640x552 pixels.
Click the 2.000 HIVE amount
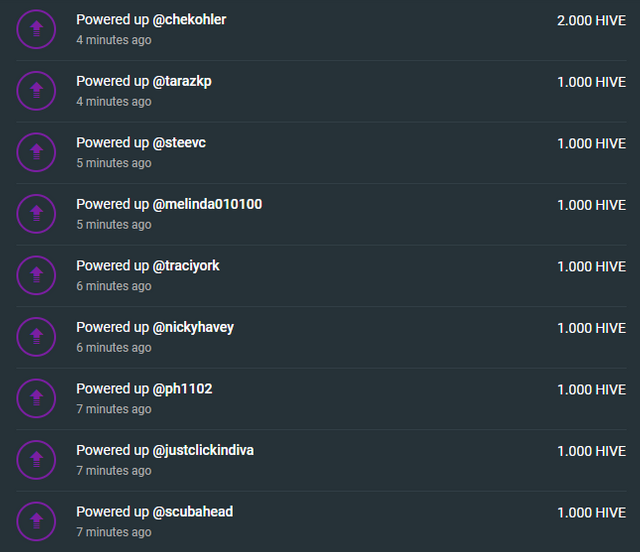pyautogui.click(x=591, y=20)
